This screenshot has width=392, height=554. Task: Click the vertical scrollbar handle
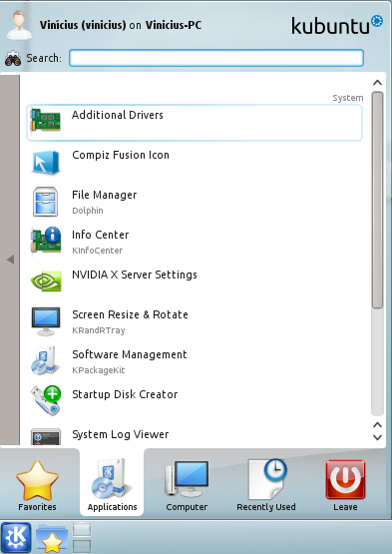[x=377, y=200]
